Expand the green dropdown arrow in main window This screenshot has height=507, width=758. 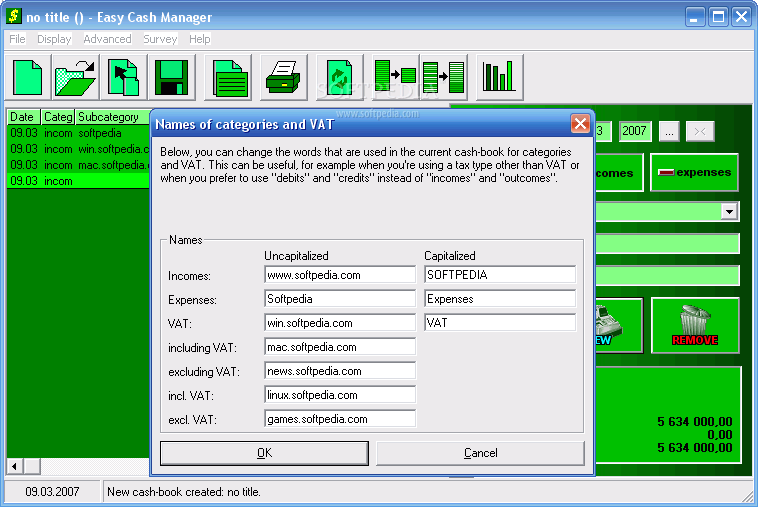coord(729,212)
